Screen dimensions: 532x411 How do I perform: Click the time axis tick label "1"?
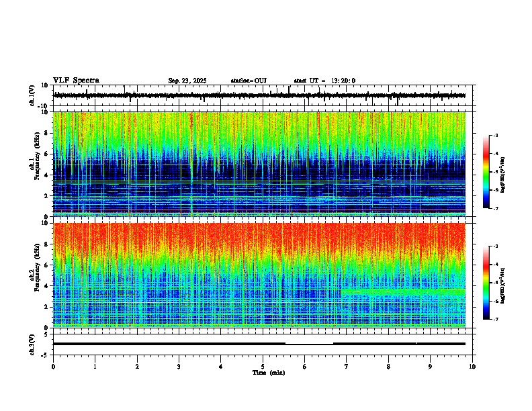[x=95, y=367]
